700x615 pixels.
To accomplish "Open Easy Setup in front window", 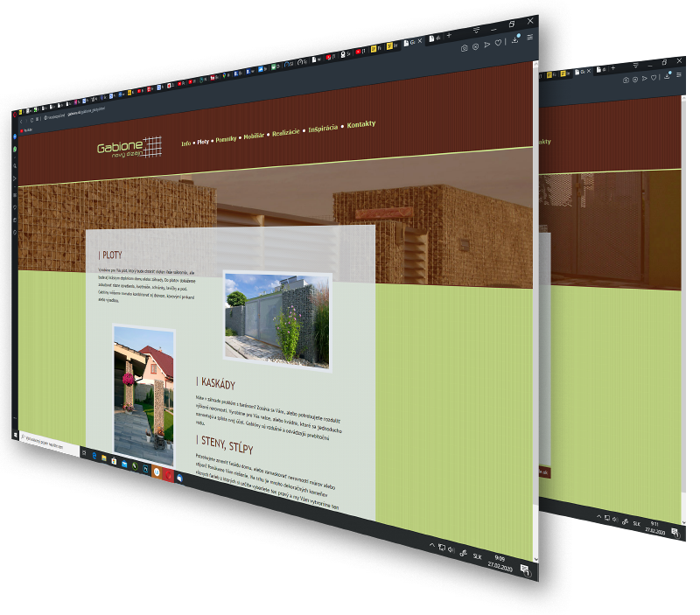I will pos(530,37).
